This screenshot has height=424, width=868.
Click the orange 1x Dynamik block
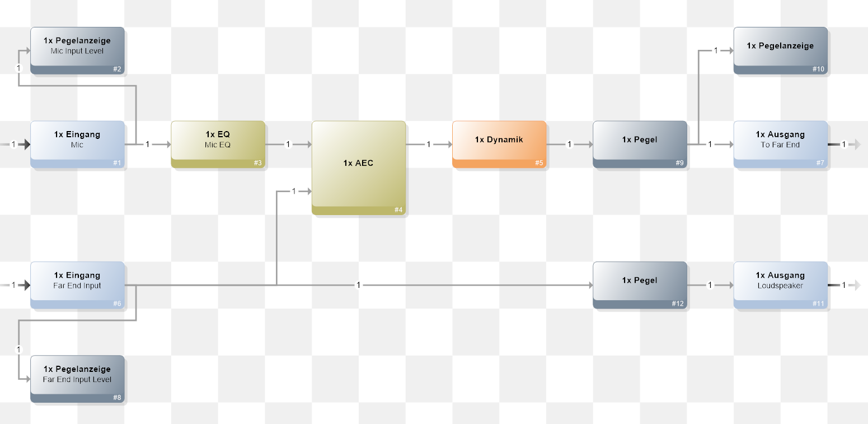tap(499, 145)
